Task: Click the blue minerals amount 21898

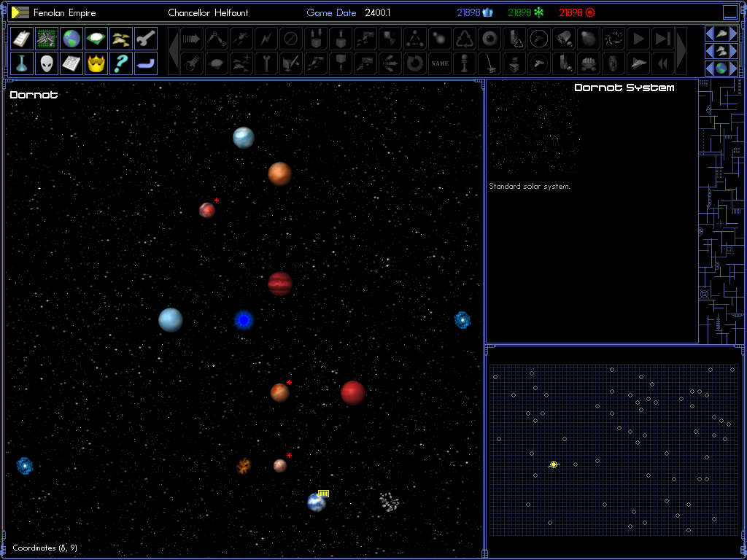Action: 468,13
